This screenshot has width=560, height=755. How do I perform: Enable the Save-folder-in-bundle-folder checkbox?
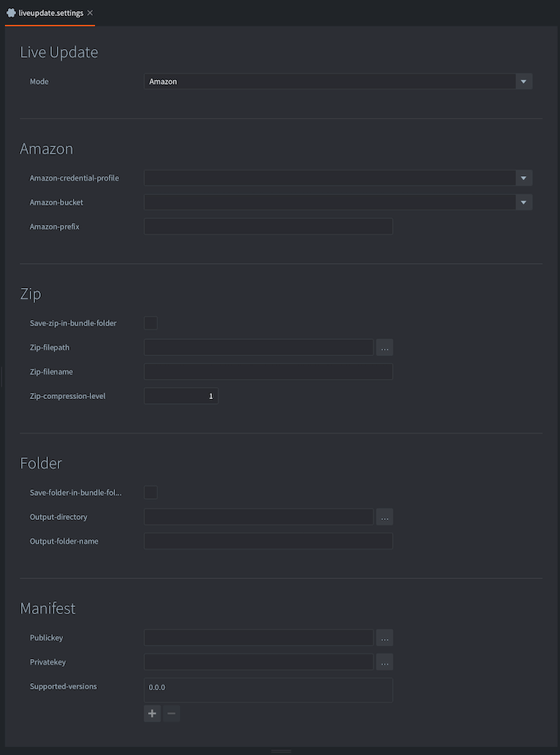[x=150, y=493]
